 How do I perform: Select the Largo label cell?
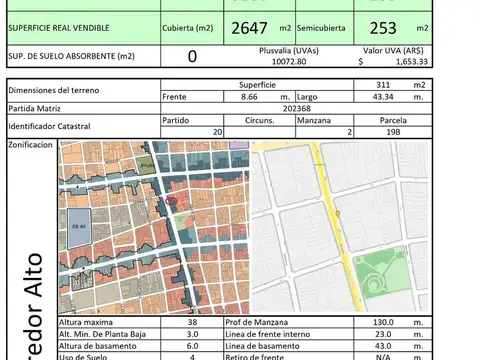point(324,97)
